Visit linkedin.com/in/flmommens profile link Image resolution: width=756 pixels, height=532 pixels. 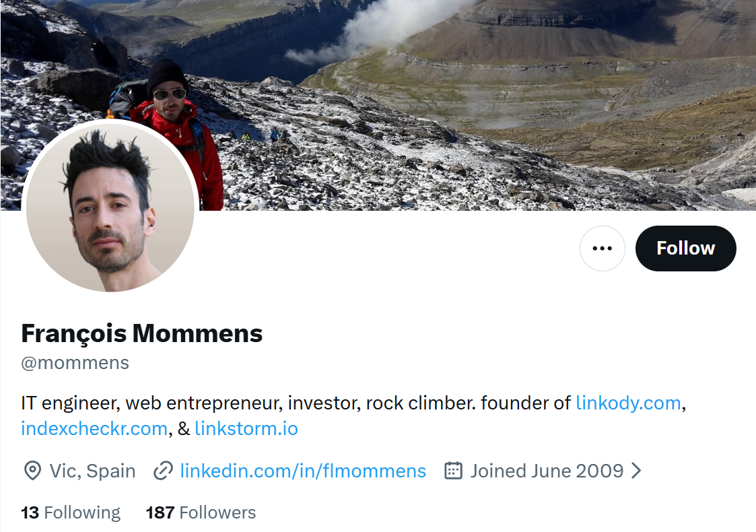pyautogui.click(x=302, y=471)
